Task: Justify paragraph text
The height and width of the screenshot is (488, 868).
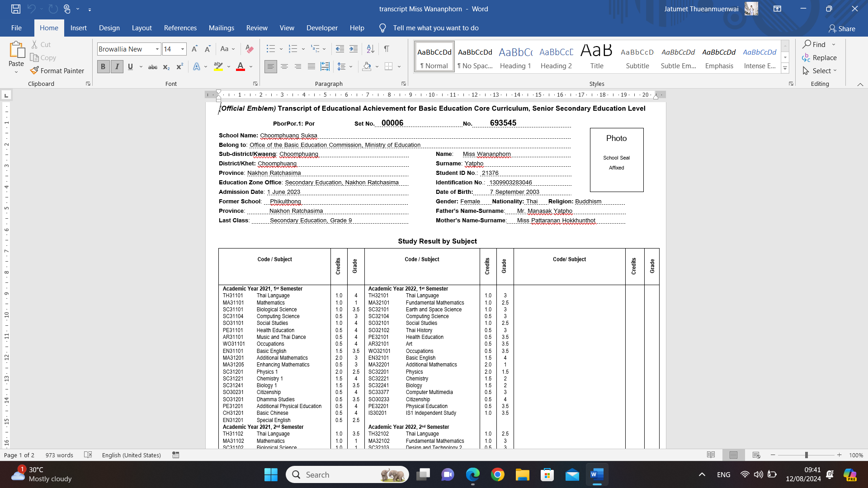Action: coord(311,67)
